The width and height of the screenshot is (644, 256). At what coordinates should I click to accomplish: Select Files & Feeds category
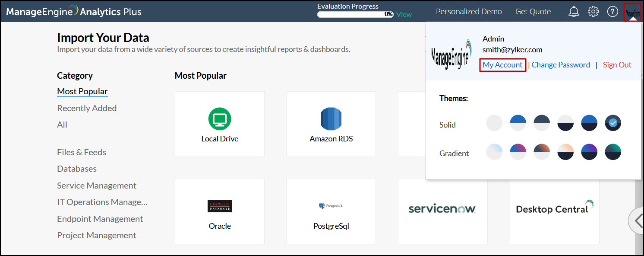[x=82, y=152]
